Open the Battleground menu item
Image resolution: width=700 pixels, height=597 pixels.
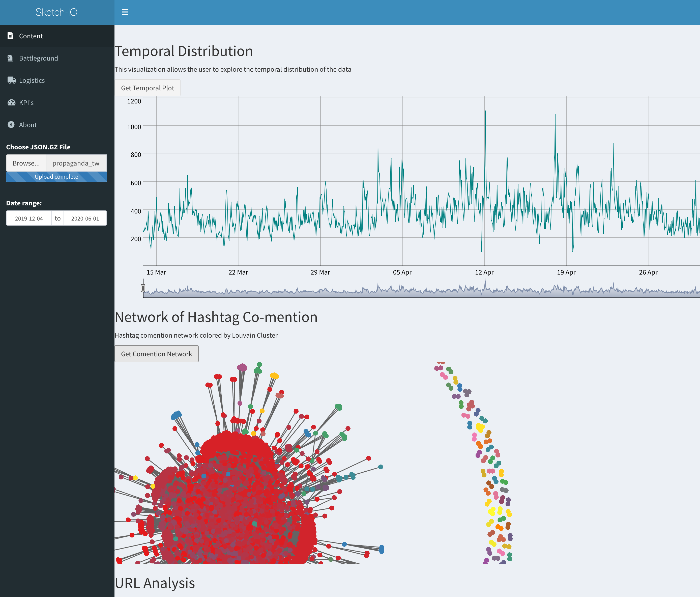pos(38,58)
